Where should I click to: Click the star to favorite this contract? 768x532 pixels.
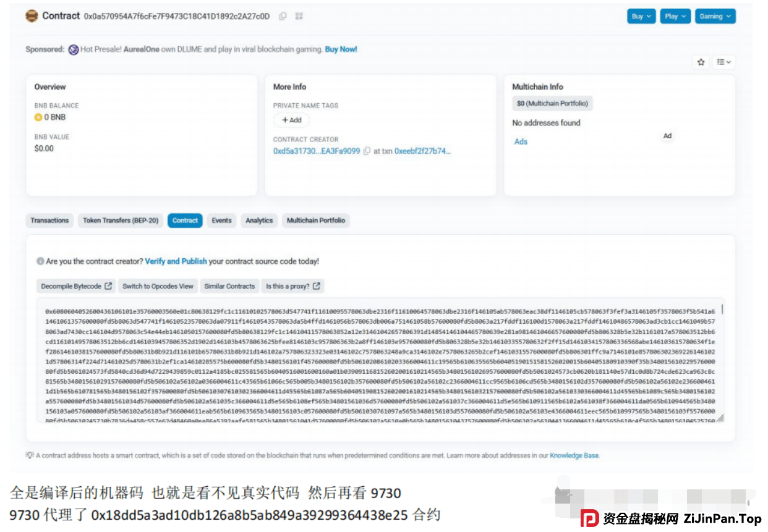point(701,62)
